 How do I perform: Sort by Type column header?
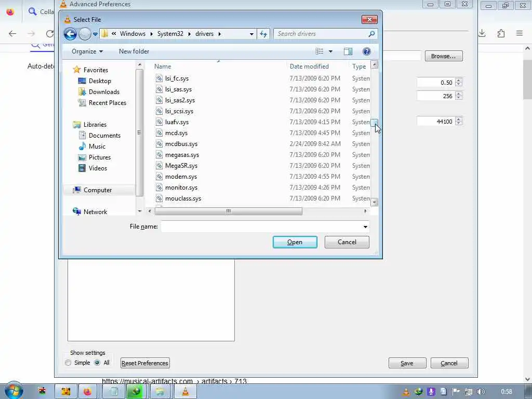(359, 66)
